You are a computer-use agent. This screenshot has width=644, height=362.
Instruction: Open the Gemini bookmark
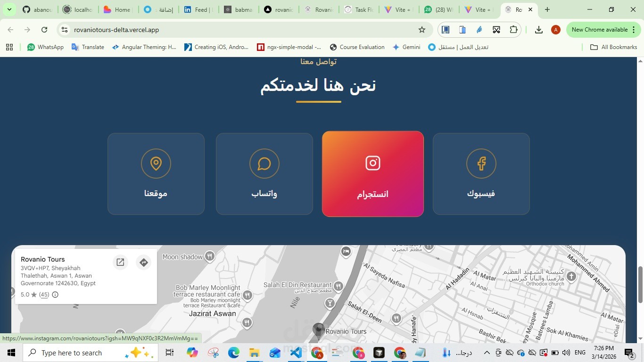tap(406, 47)
